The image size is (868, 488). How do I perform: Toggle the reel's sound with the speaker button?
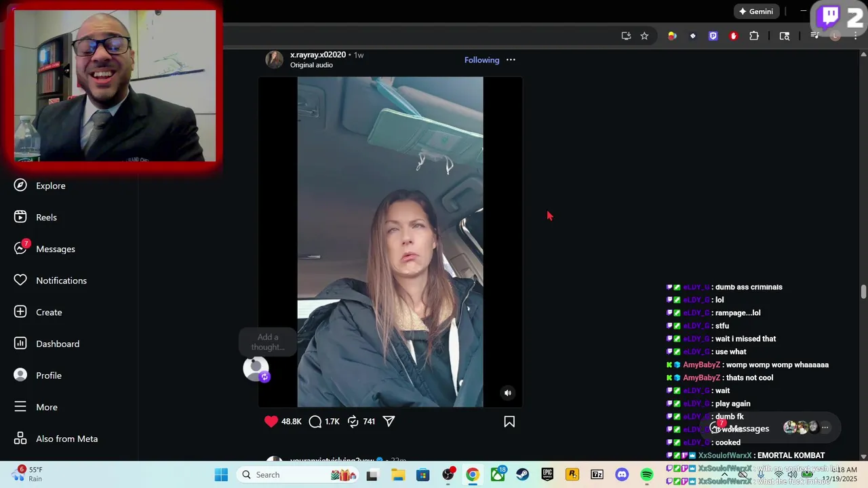coord(507,392)
